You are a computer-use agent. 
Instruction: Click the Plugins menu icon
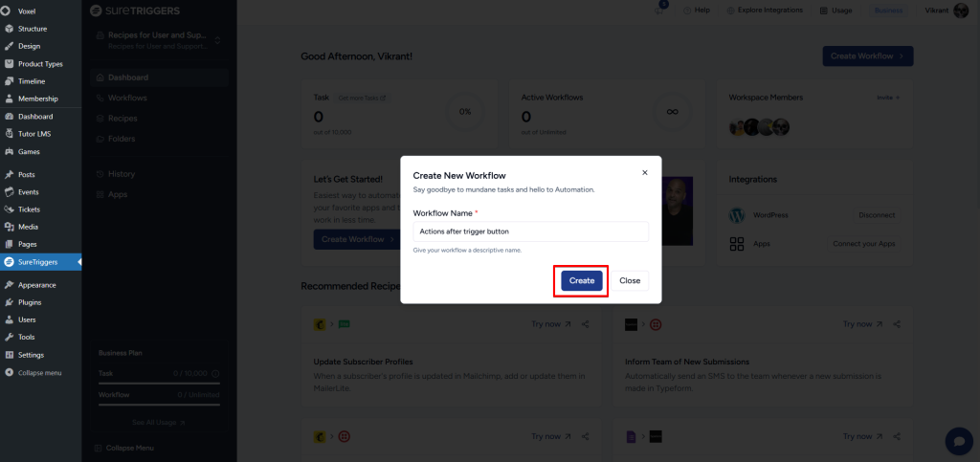pos(9,302)
